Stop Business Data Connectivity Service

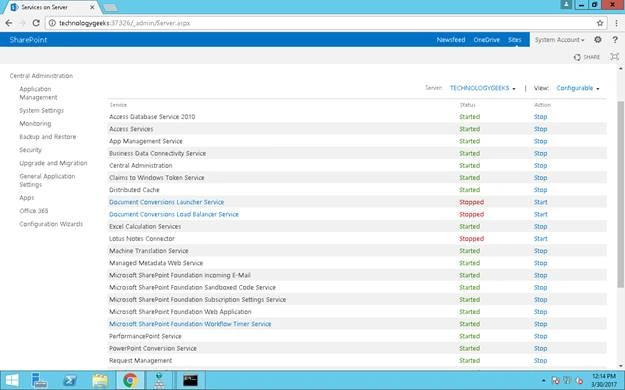click(540, 154)
